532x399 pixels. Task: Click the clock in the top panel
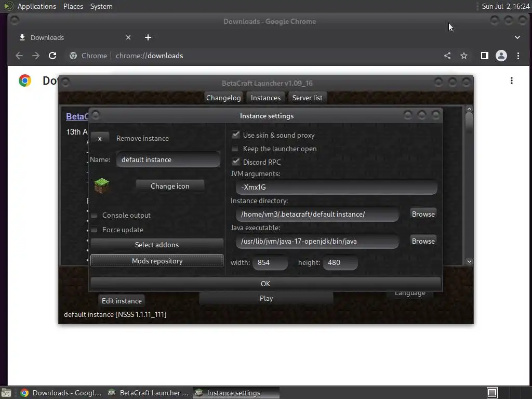pos(505,6)
